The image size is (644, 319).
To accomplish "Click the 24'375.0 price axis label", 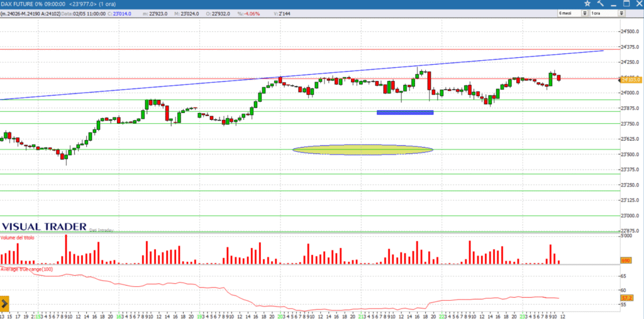I will pyautogui.click(x=630, y=46).
